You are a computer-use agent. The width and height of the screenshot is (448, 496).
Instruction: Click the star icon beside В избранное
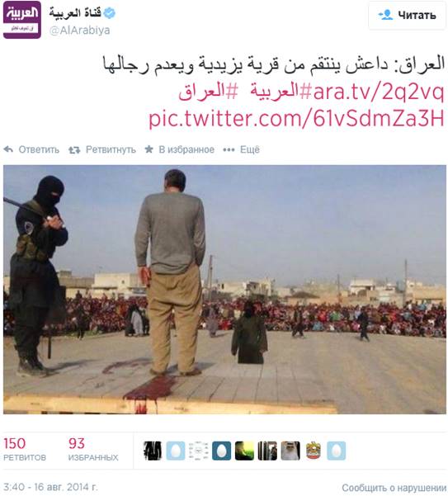coord(149,149)
